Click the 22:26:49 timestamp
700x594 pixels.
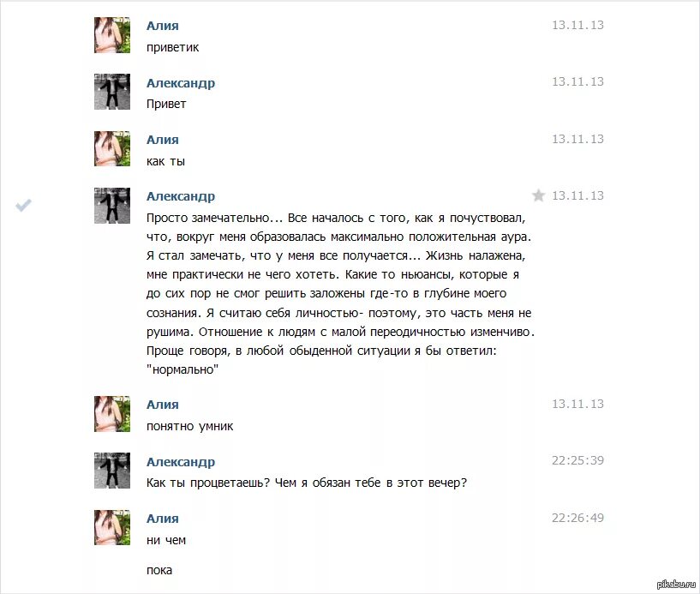pos(577,518)
